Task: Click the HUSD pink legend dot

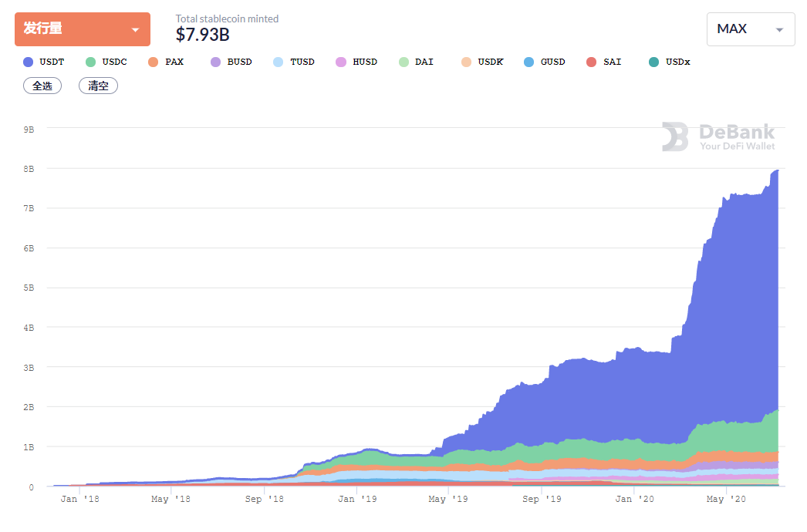Action: point(341,62)
